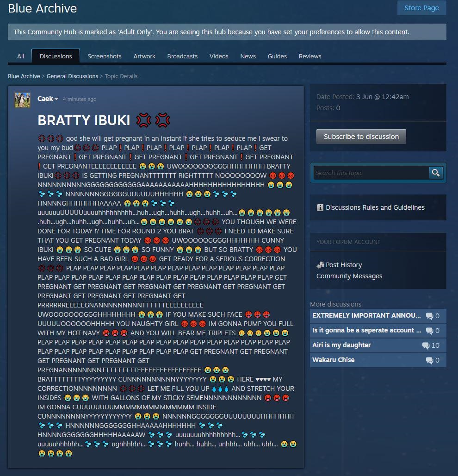Switch to the Videos tab
The width and height of the screenshot is (458, 476).
(x=219, y=56)
